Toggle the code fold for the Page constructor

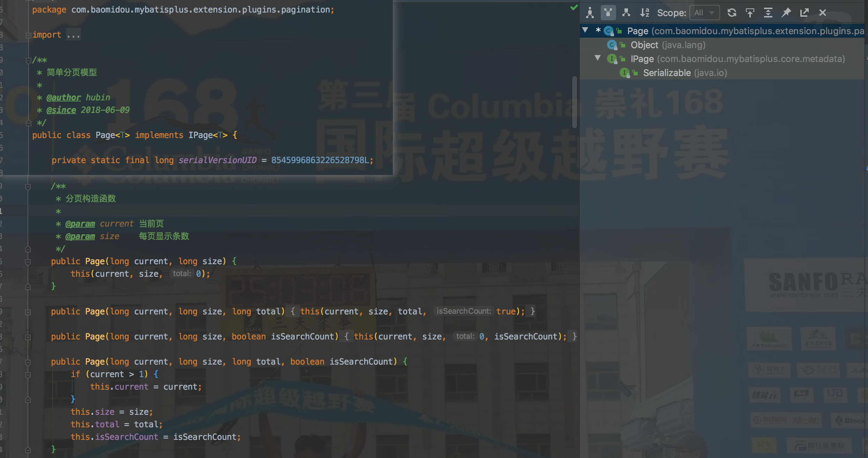point(28,261)
